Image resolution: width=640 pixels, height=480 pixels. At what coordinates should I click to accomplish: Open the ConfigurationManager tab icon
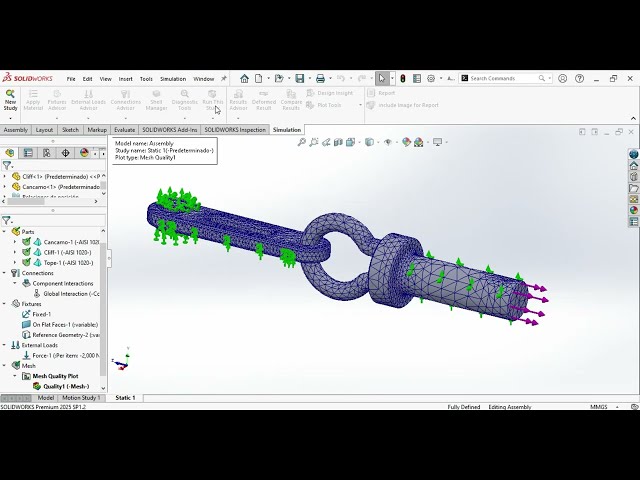coord(47,153)
